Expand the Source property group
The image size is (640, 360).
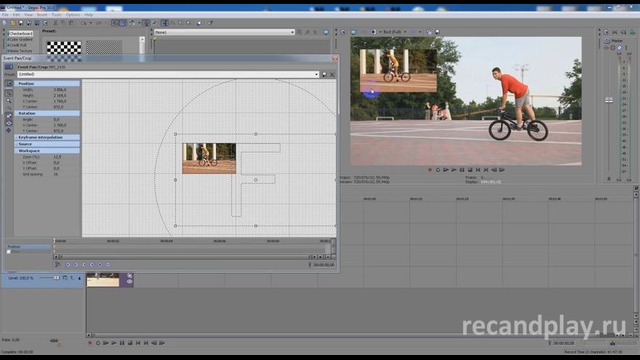(x=47, y=144)
